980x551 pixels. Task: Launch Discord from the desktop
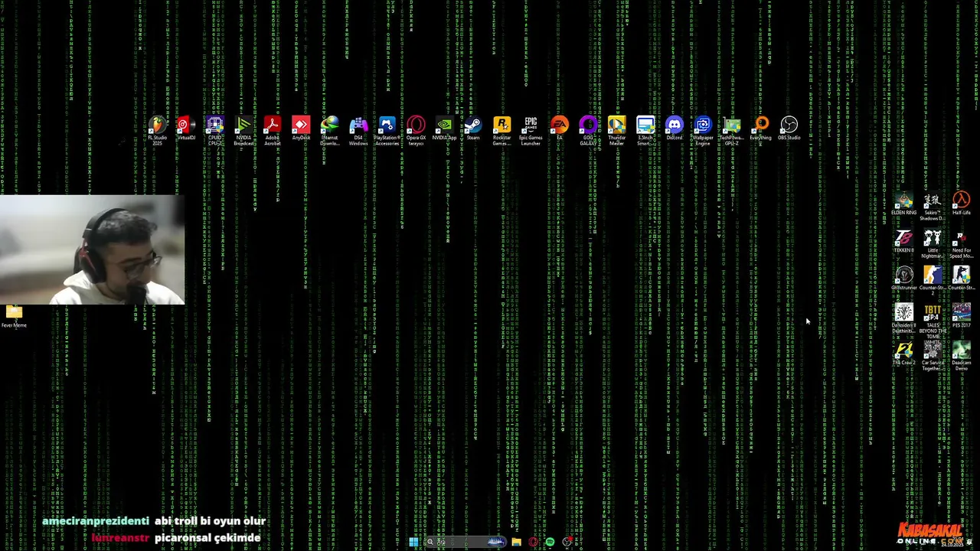pos(675,129)
